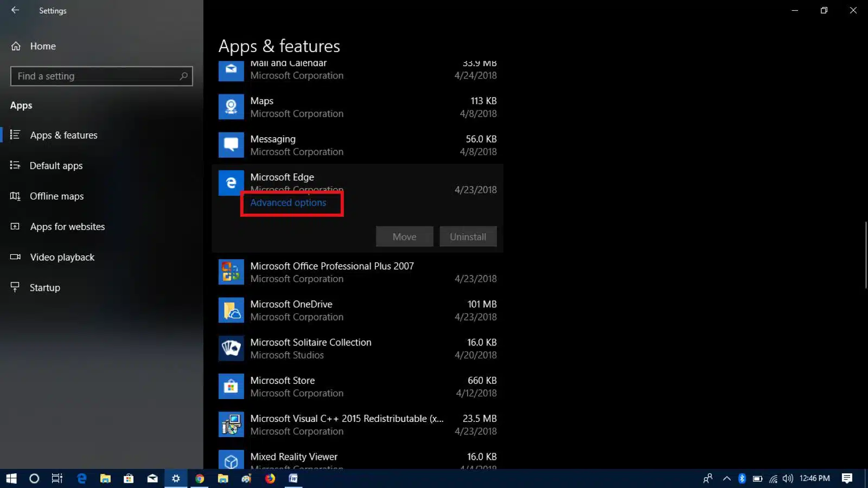Viewport: 868px width, 488px height.
Task: Click the Microsoft OneDrive app icon
Action: point(231,310)
